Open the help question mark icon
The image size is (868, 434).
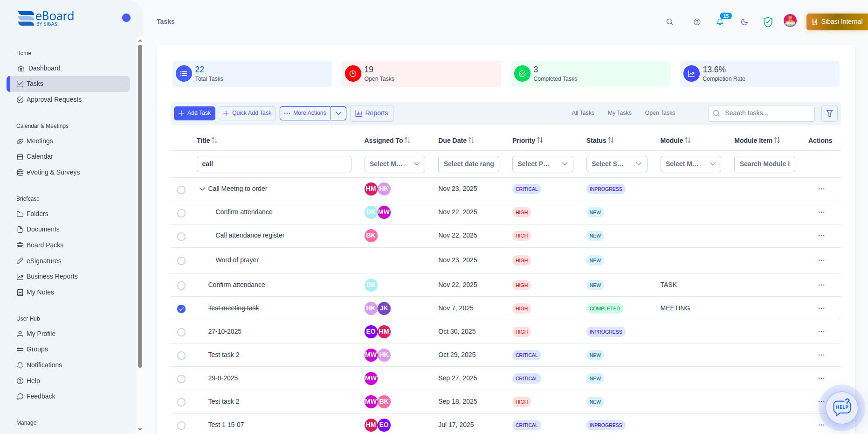[x=697, y=22]
